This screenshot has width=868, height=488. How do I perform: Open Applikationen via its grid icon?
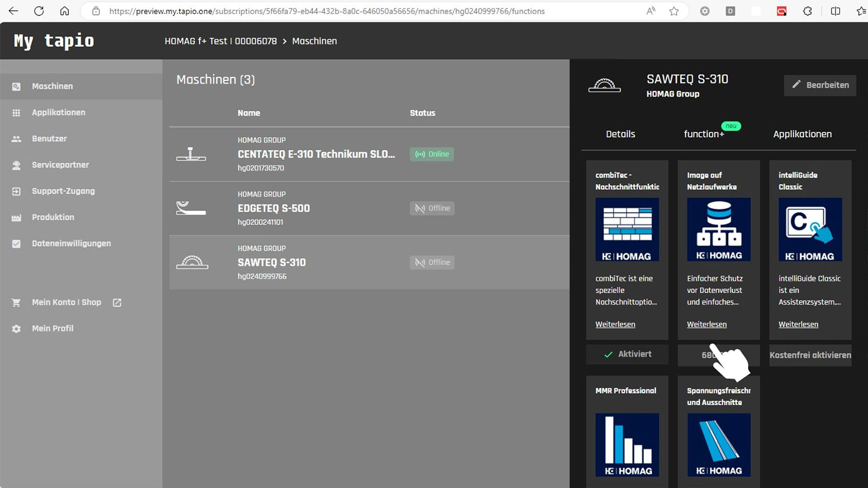pos(16,113)
